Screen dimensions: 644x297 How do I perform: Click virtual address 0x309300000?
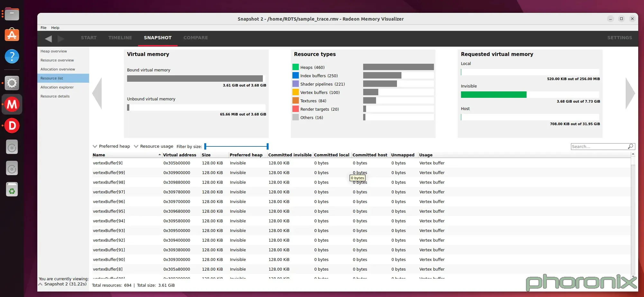(177, 259)
